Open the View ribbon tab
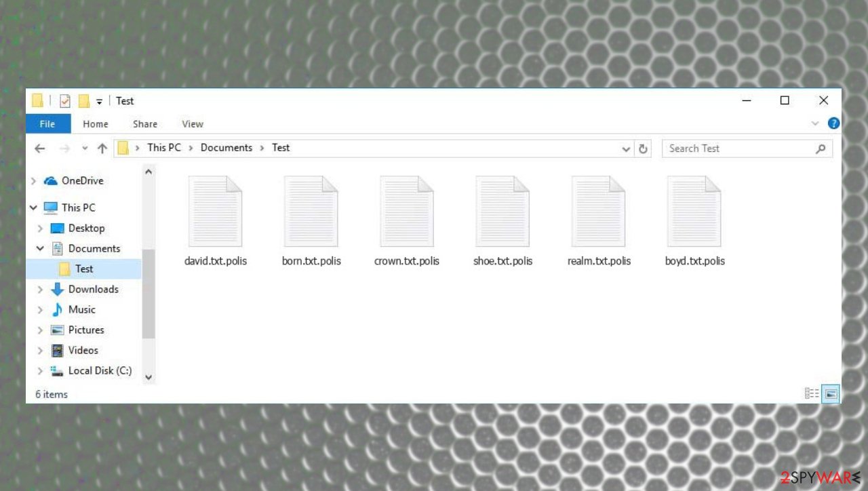This screenshot has width=868, height=491. point(193,124)
